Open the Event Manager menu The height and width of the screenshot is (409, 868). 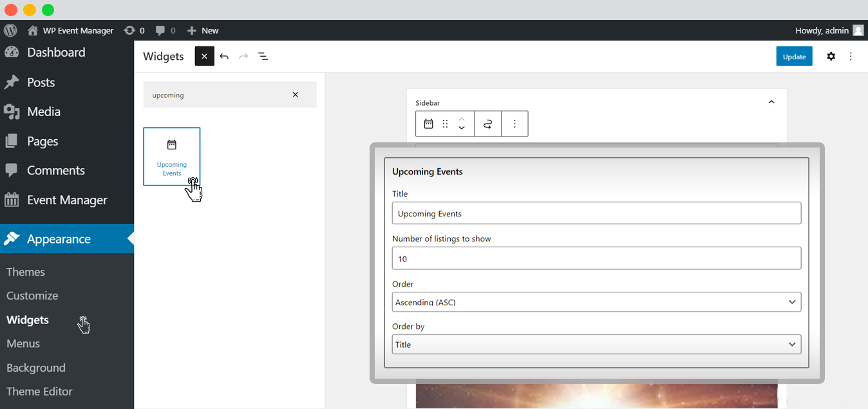tap(67, 200)
